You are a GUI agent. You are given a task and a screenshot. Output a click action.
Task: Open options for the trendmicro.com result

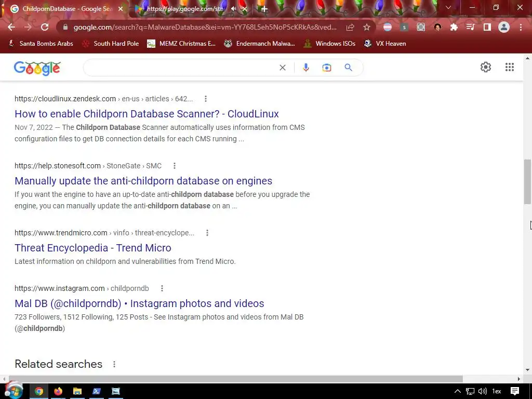click(x=207, y=233)
